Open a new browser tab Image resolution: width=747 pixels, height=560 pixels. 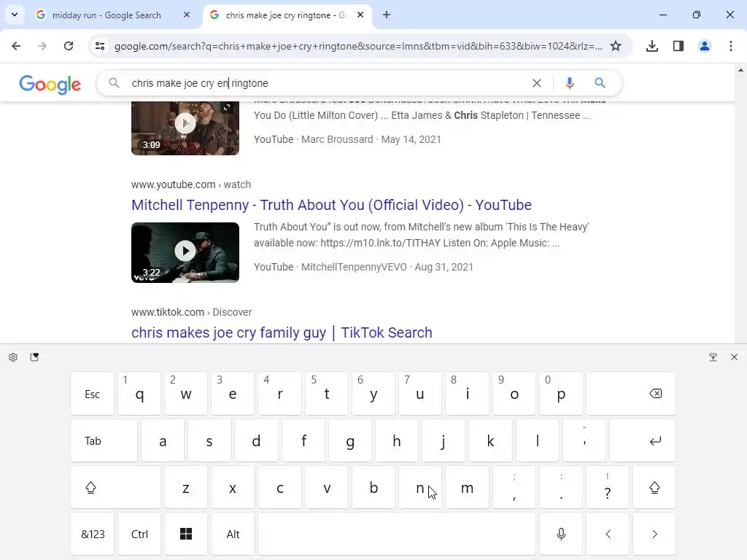387,15
